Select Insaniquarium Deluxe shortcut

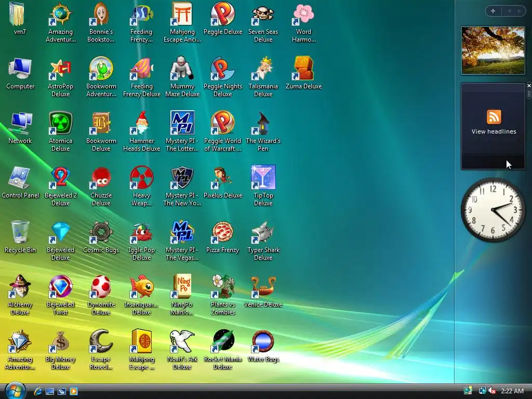(141, 295)
